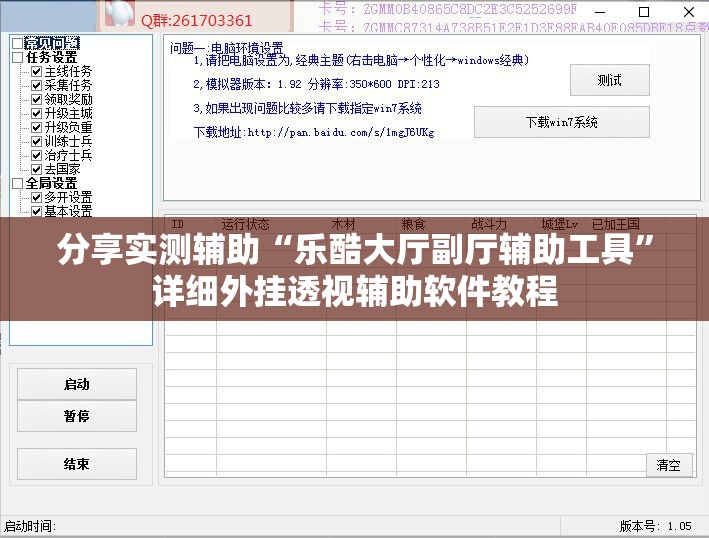Click the 模拟器版本 1.92 line

316,84
